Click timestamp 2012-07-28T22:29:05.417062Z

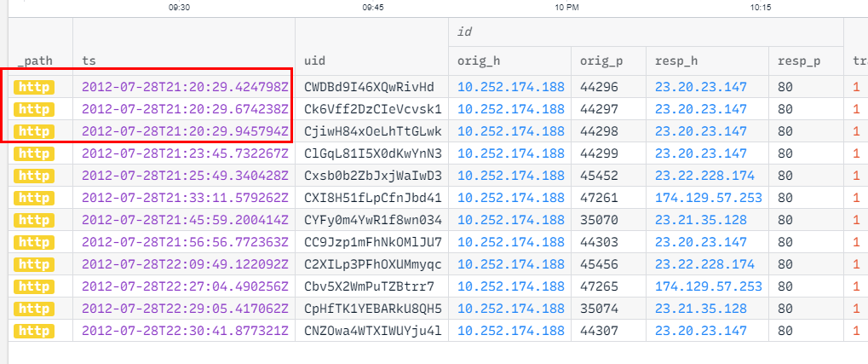(x=186, y=309)
